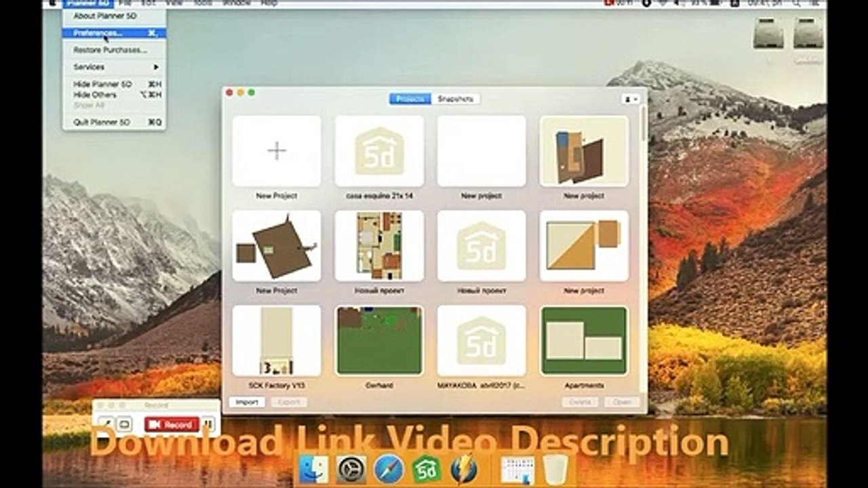
Task: Open the document stack in the dock
Action: 517,469
